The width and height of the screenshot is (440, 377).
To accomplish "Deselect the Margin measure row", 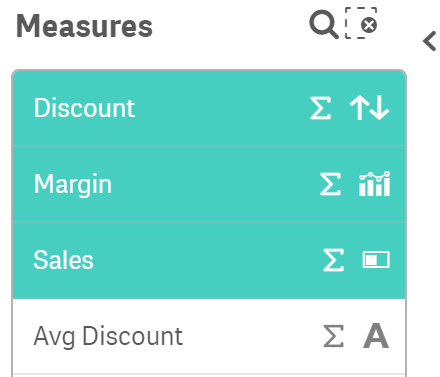I will 209,184.
